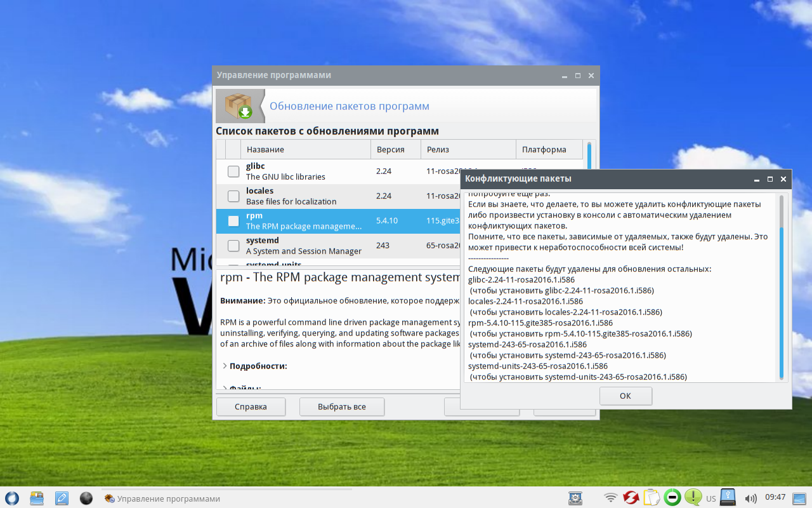Close the Управление программами window

[x=591, y=76]
